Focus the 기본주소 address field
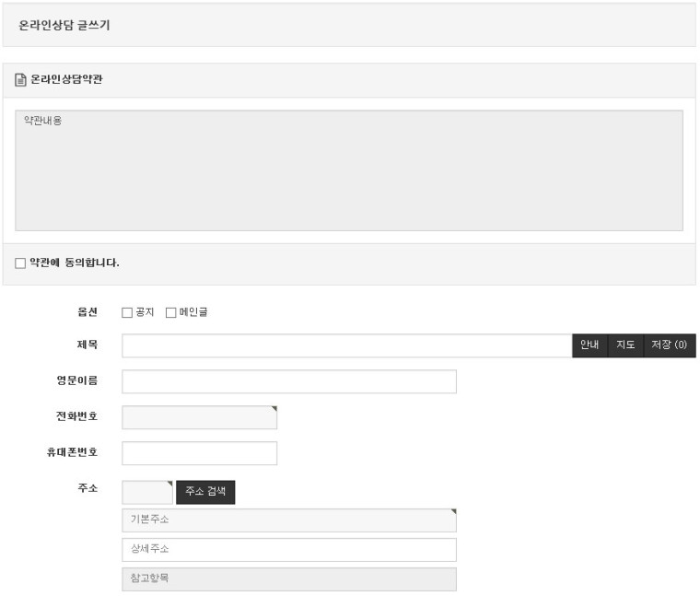700x596 pixels. [x=288, y=520]
